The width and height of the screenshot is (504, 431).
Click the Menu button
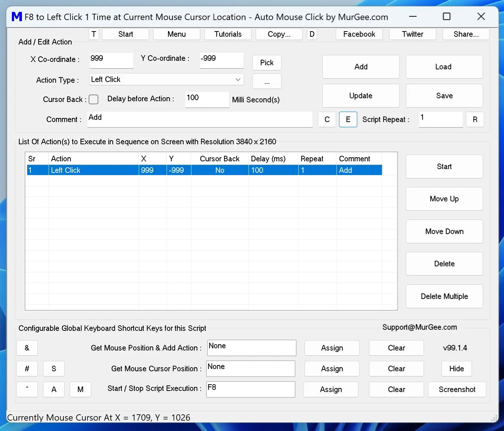[x=177, y=34]
